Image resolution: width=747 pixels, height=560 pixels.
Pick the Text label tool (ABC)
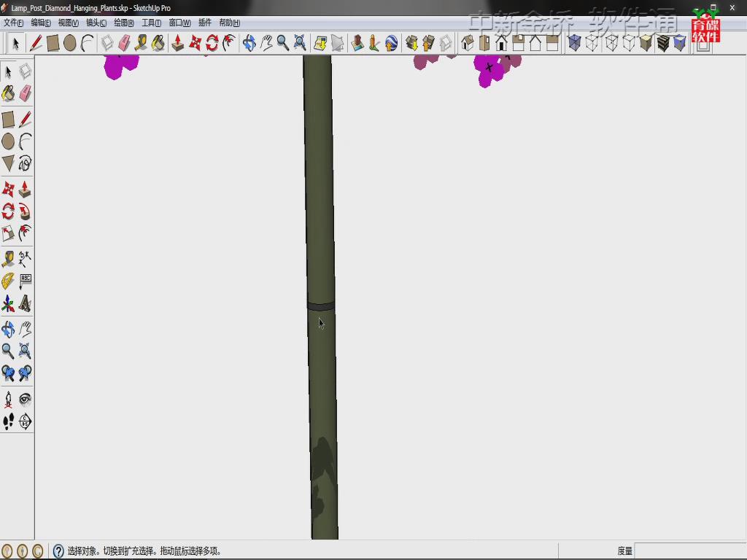tap(25, 281)
